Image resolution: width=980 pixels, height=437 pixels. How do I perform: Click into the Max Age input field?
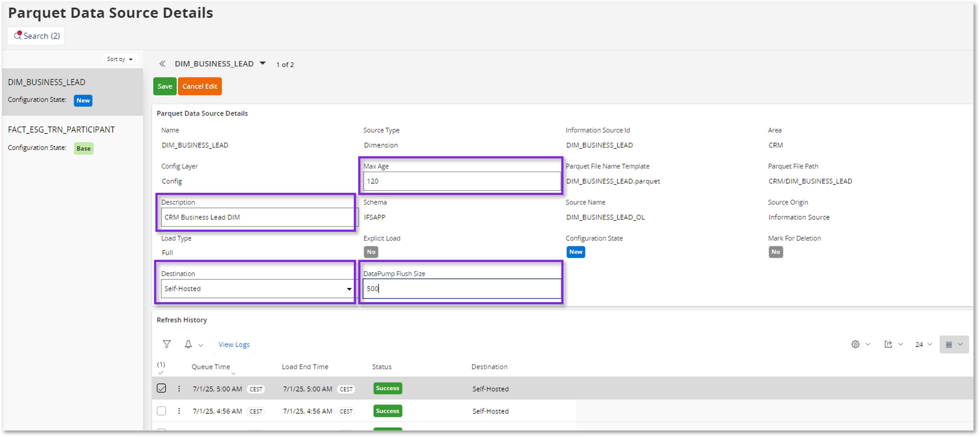pos(462,181)
